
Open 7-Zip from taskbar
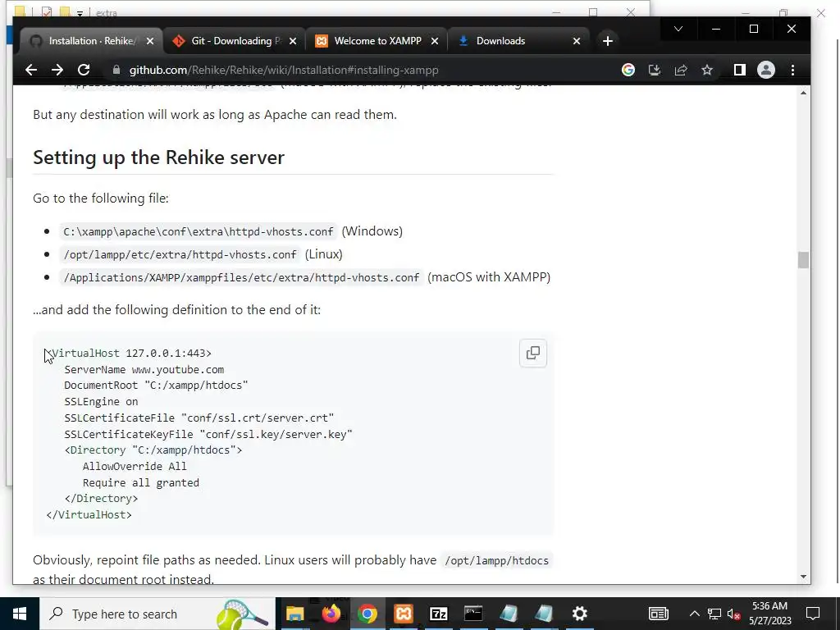click(x=438, y=614)
